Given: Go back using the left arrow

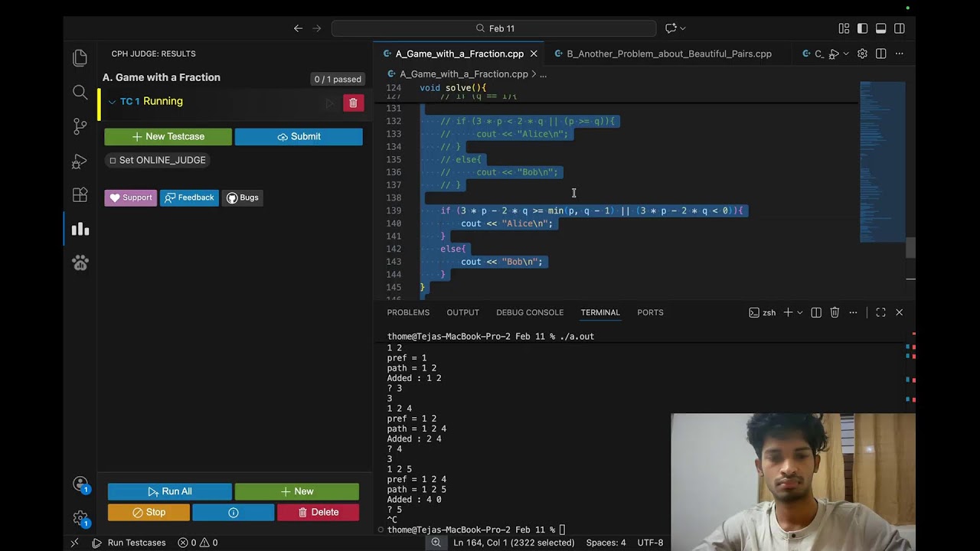Looking at the screenshot, I should (298, 28).
